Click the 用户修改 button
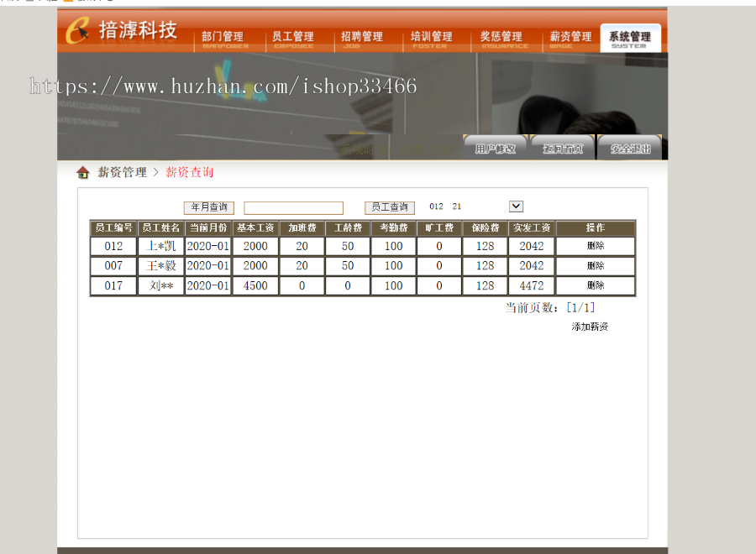Screen dimensions: 756x554 [495, 148]
